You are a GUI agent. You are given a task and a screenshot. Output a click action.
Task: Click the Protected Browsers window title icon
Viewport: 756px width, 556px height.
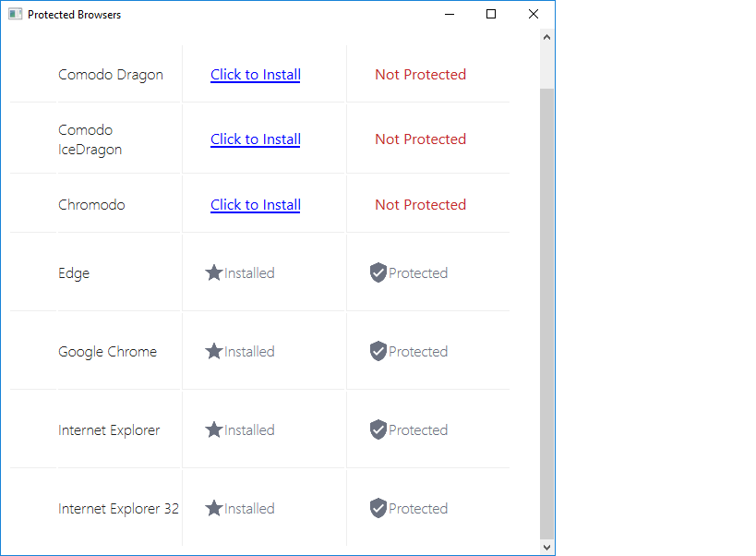tap(15, 15)
